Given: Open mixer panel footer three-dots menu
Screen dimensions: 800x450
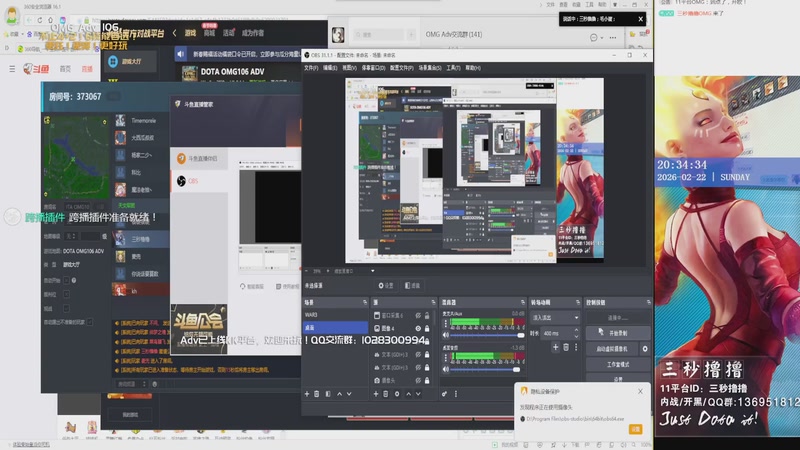Looking at the screenshot, I should point(456,394).
